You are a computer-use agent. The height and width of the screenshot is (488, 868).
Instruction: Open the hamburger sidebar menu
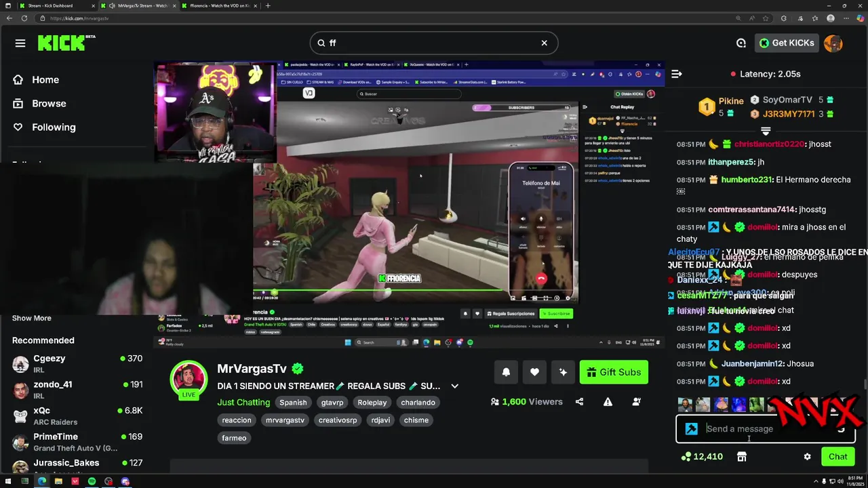[x=20, y=43]
